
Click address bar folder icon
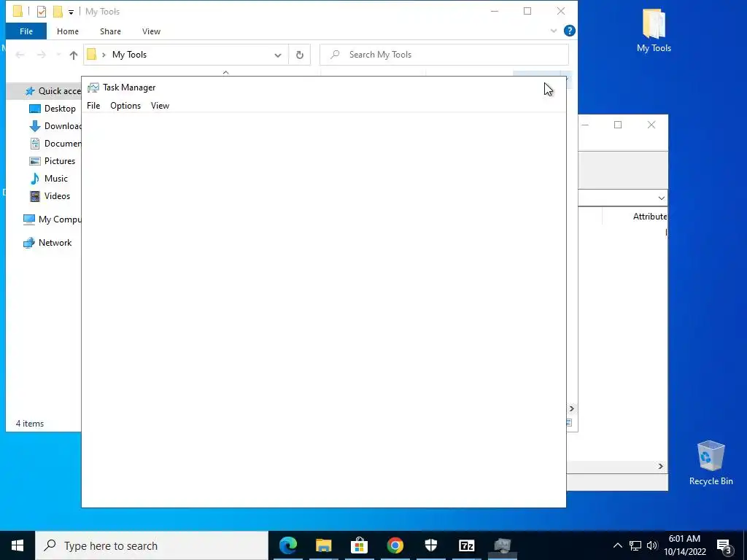(91, 54)
